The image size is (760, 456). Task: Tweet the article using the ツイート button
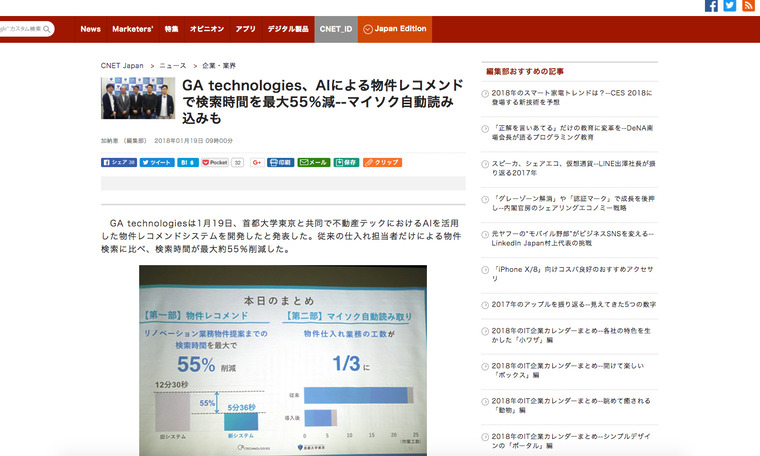coord(157,162)
